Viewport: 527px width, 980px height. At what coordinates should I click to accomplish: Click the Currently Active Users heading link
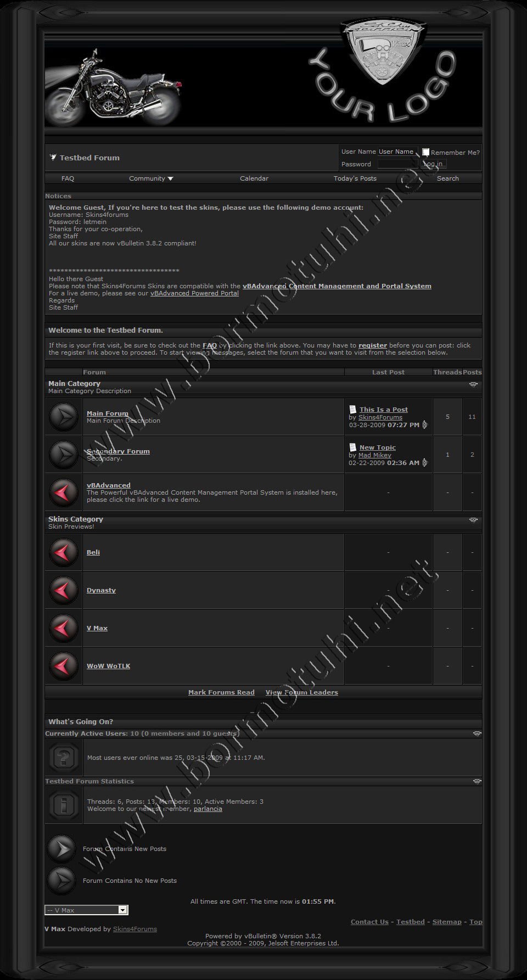[x=86, y=733]
